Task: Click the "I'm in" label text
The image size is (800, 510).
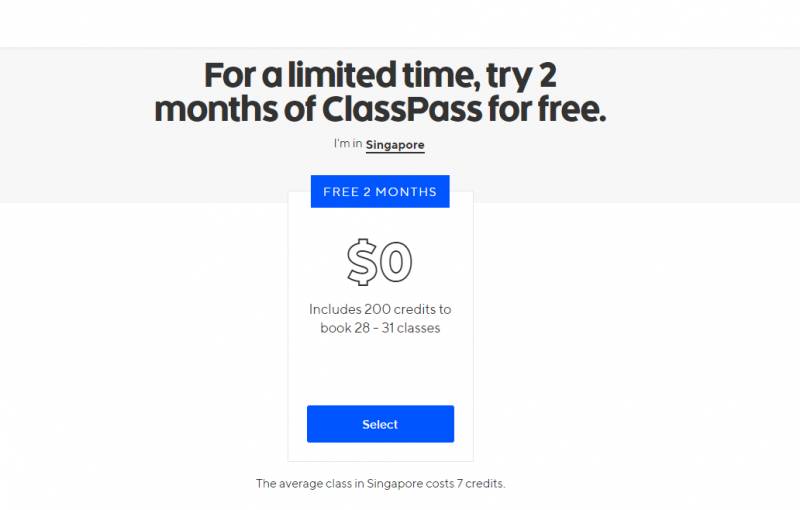Action: click(x=348, y=145)
